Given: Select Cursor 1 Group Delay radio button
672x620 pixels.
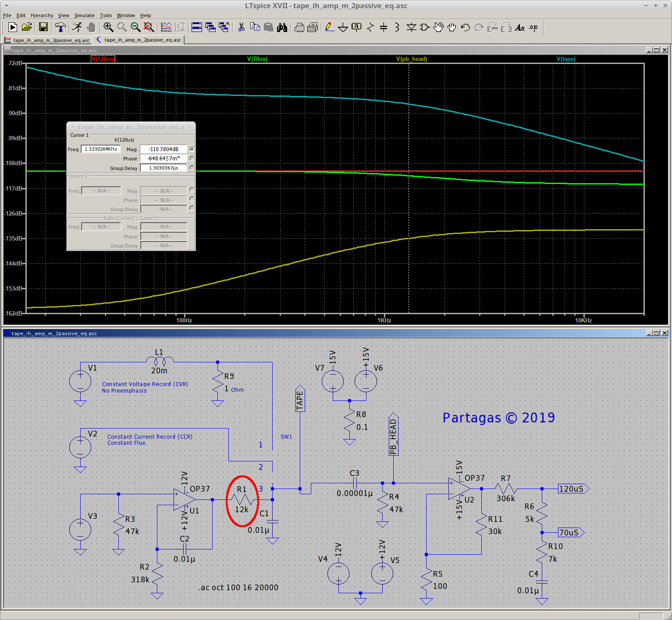Looking at the screenshot, I should coord(192,168).
